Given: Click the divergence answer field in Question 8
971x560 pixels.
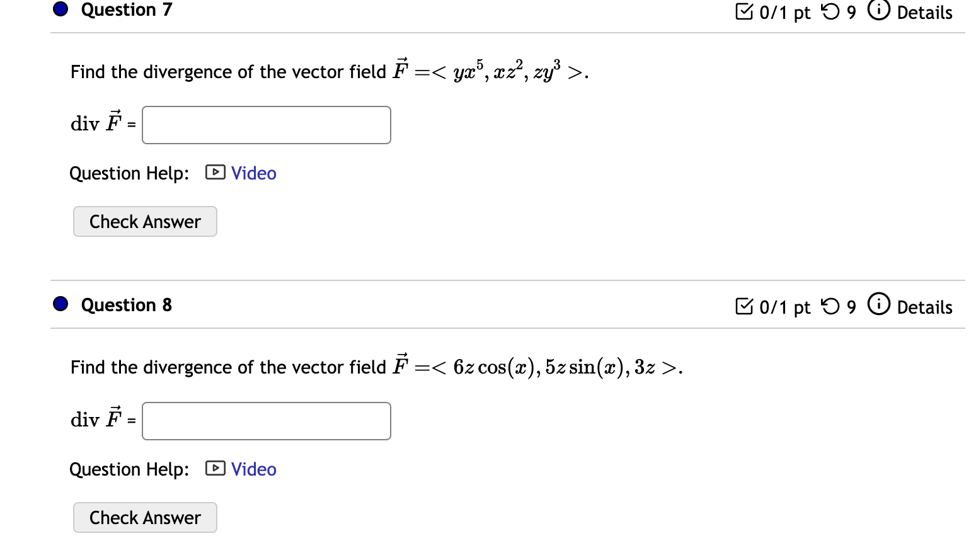Looking at the screenshot, I should [x=266, y=420].
